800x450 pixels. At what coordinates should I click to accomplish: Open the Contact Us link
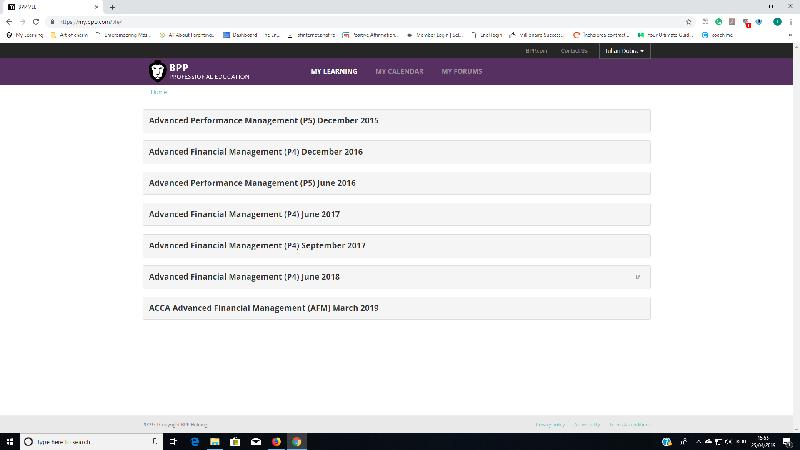574,51
